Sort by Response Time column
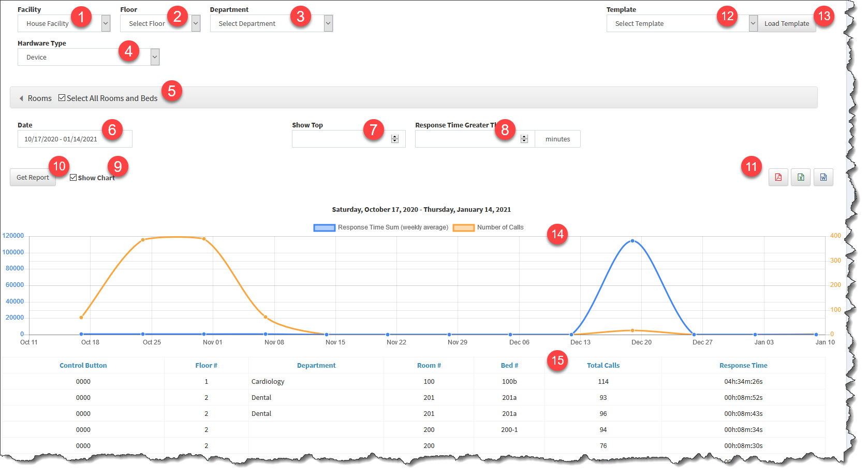Screen dimensions: 868x476 coord(743,365)
